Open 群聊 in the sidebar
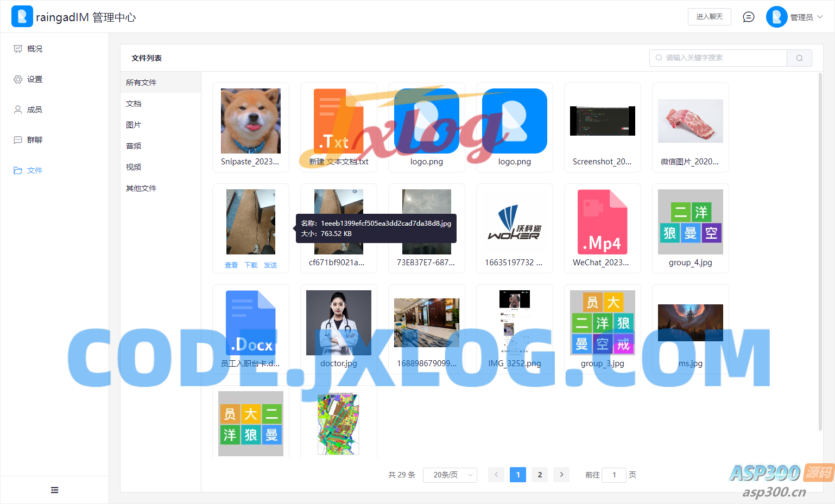Screen dimensions: 835x504 click(x=34, y=140)
